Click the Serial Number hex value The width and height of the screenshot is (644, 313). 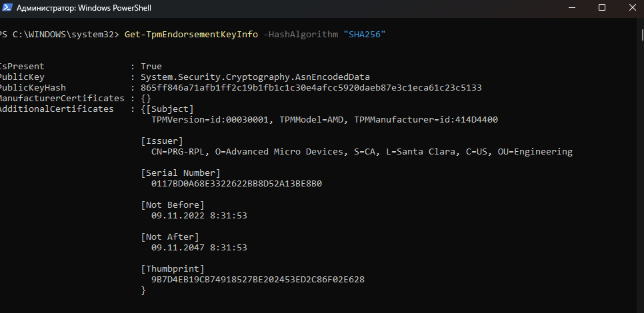(237, 184)
